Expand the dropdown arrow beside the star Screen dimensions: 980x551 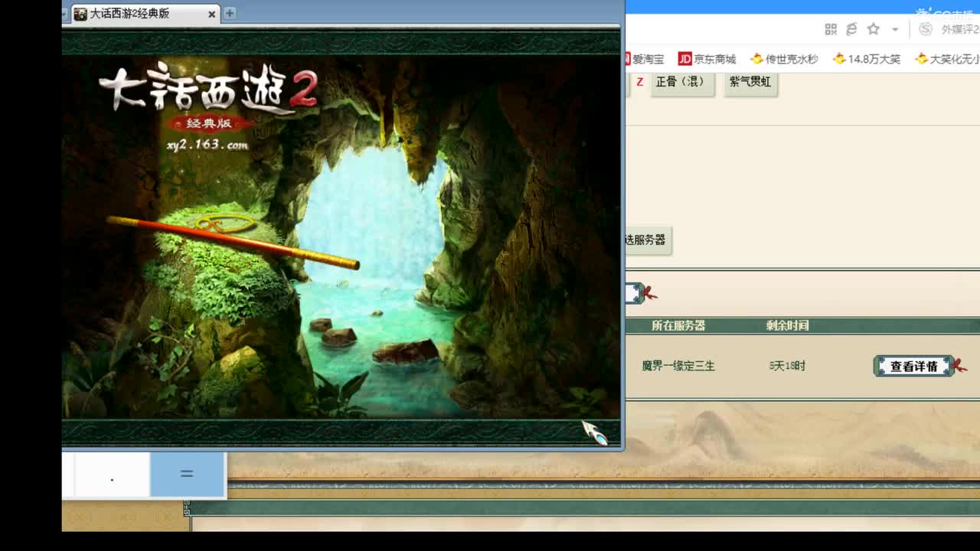(x=894, y=30)
